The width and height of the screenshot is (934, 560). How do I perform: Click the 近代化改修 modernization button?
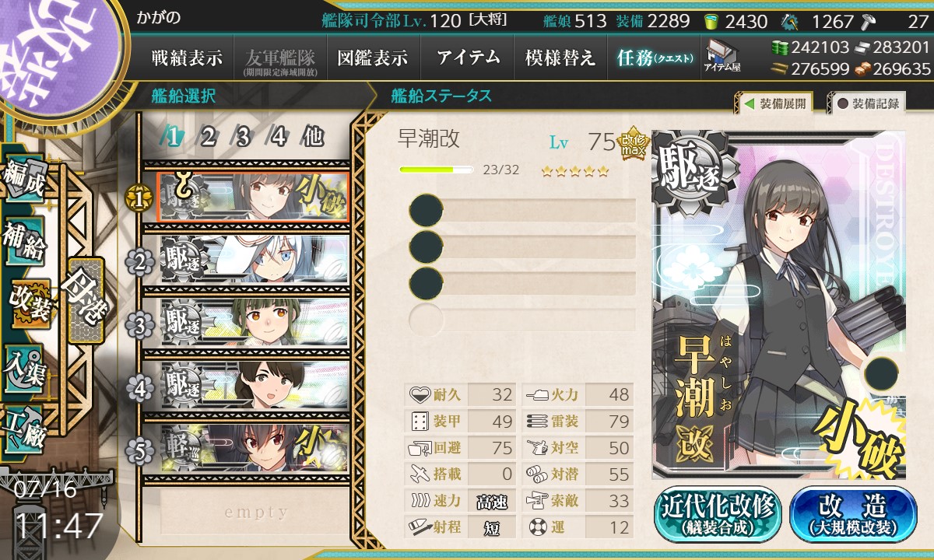718,513
